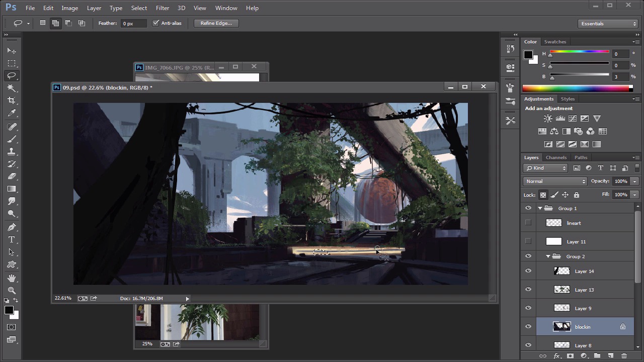Select the Brush tool
This screenshot has width=644, height=362.
(12, 139)
